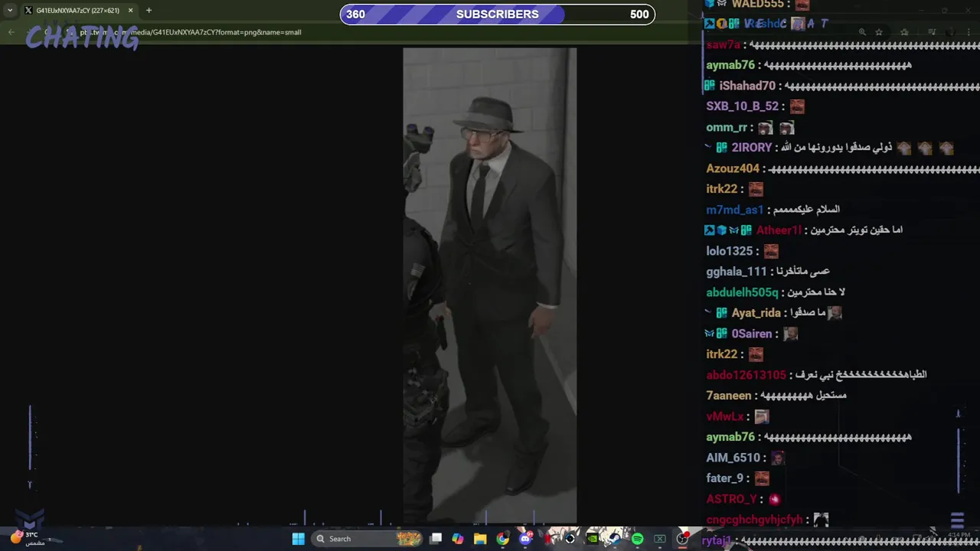Click the red emote next to ASTRO_Y

(775, 499)
